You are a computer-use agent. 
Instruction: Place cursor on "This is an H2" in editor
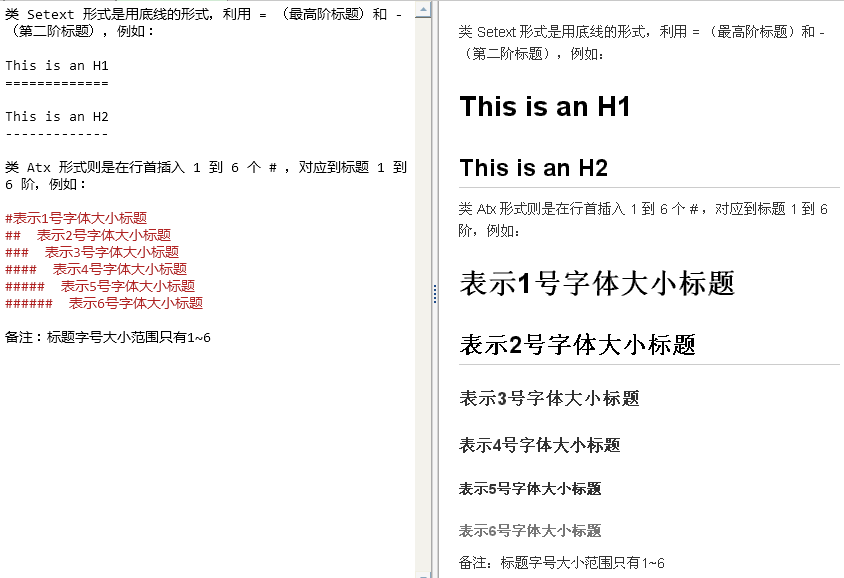coord(57,117)
